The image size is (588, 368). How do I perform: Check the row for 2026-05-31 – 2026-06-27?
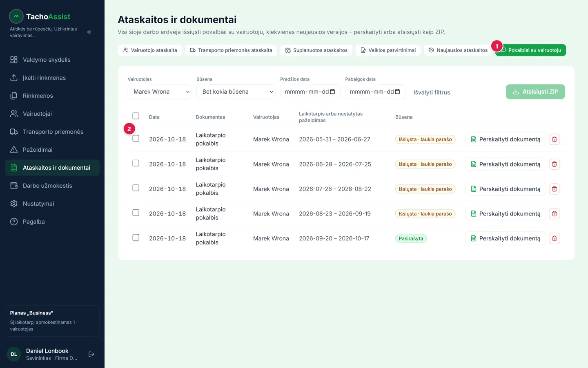136,139
